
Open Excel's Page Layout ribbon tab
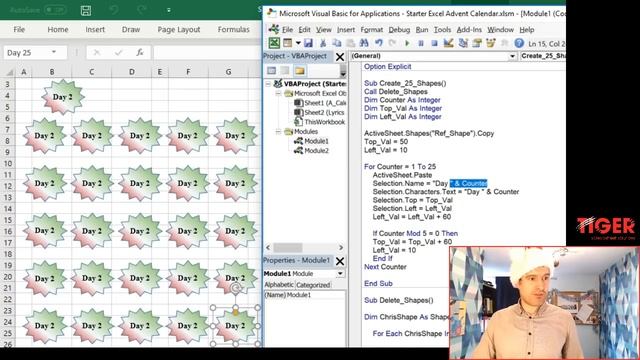click(179, 29)
